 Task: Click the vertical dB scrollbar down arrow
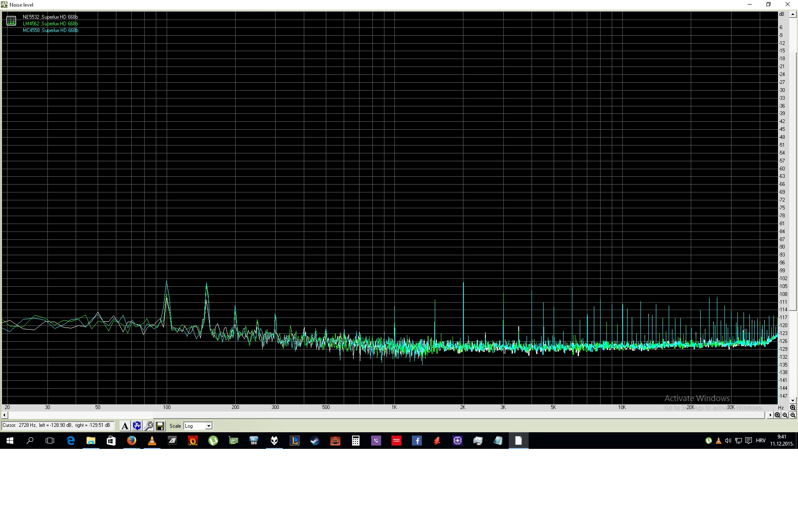tap(793, 401)
